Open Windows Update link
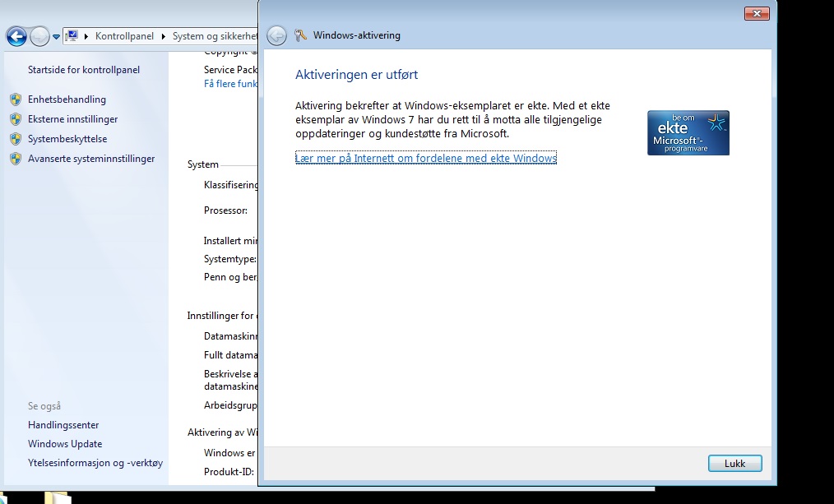The image size is (834, 504). 65,444
